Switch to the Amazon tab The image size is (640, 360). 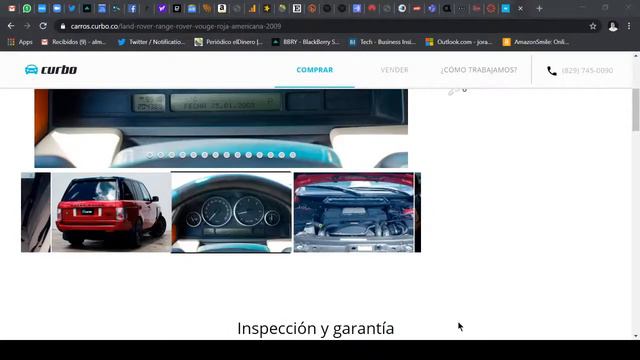pyautogui.click(x=222, y=8)
